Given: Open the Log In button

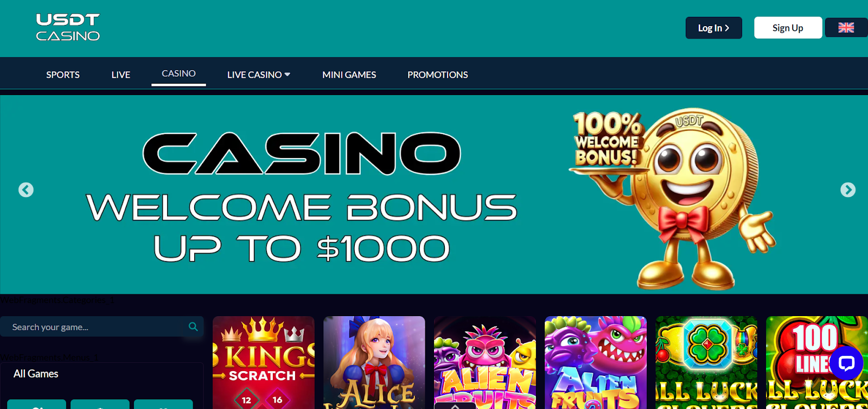Looking at the screenshot, I should pos(713,28).
